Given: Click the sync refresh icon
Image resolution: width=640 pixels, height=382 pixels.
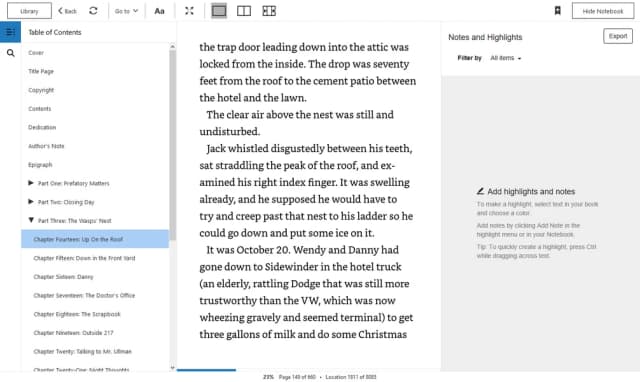Looking at the screenshot, I should (x=93, y=11).
